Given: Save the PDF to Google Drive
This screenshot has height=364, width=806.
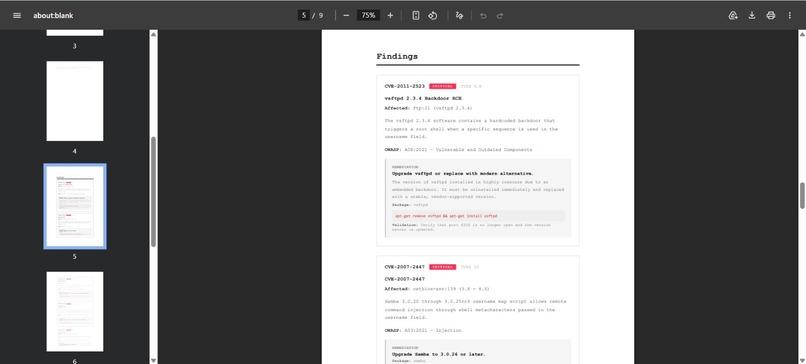Looking at the screenshot, I should (733, 15).
